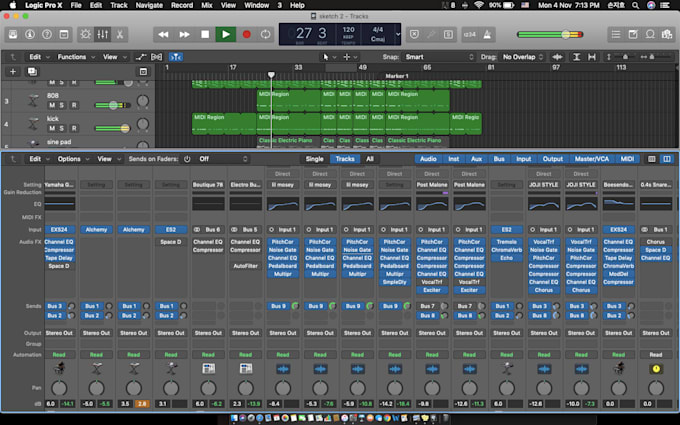The width and height of the screenshot is (680, 425).
Task: Mute the kick track
Action: click(x=52, y=128)
